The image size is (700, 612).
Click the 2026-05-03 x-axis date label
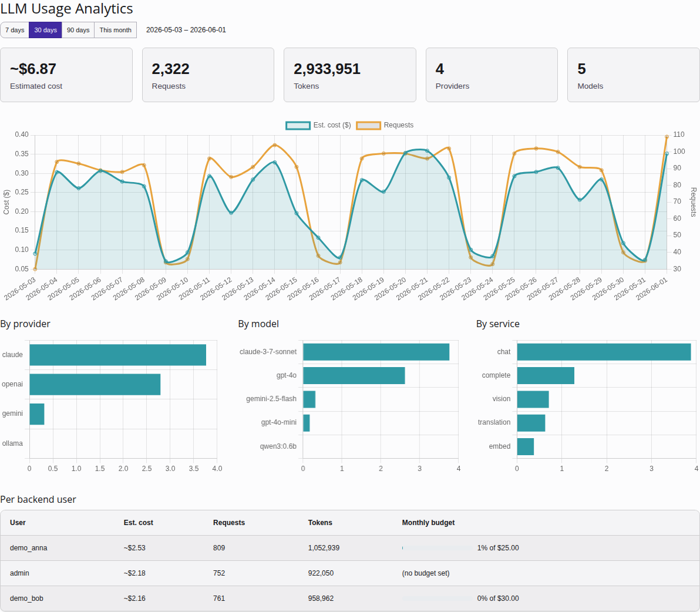[21, 288]
